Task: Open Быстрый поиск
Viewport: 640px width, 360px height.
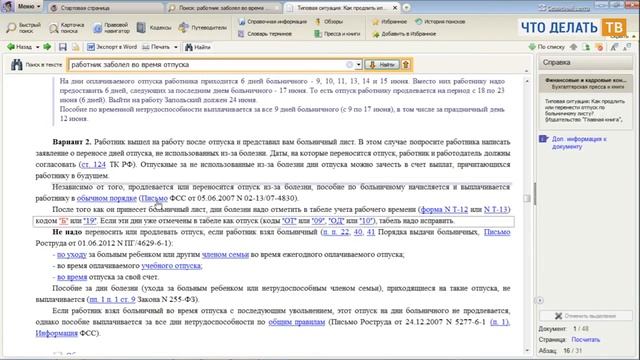Action: 24,28
